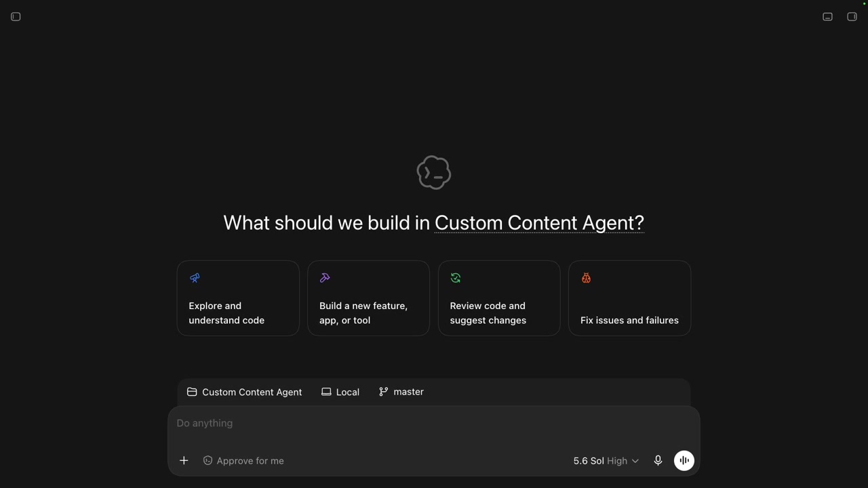This screenshot has width=868, height=488.
Task: Select the Custom Content Agent folder tab
Action: [x=245, y=392]
